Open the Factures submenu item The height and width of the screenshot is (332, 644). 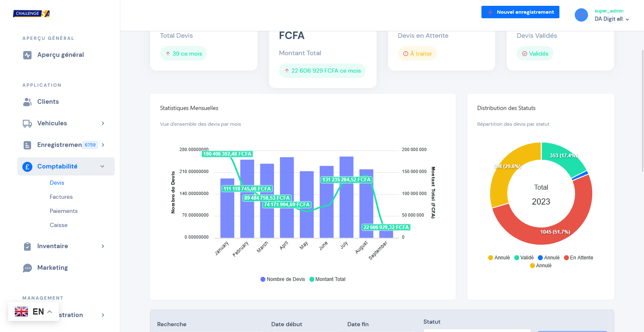point(61,197)
